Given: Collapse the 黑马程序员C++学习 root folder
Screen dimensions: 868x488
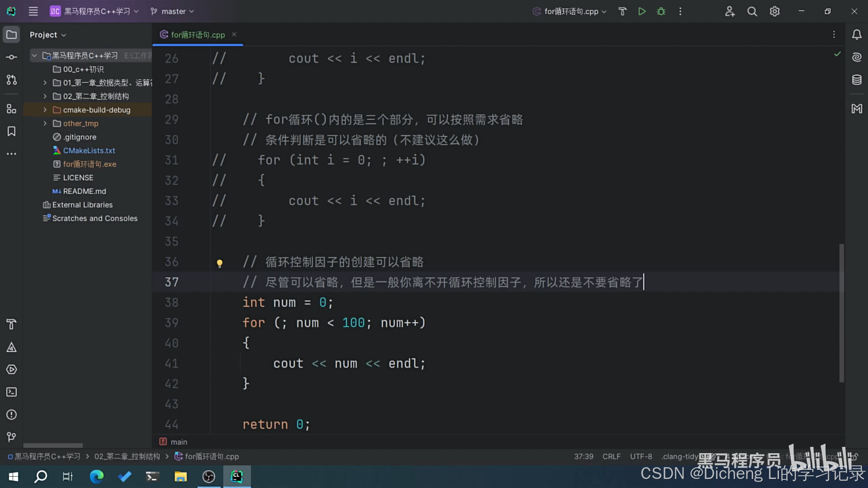Looking at the screenshot, I should [x=34, y=56].
